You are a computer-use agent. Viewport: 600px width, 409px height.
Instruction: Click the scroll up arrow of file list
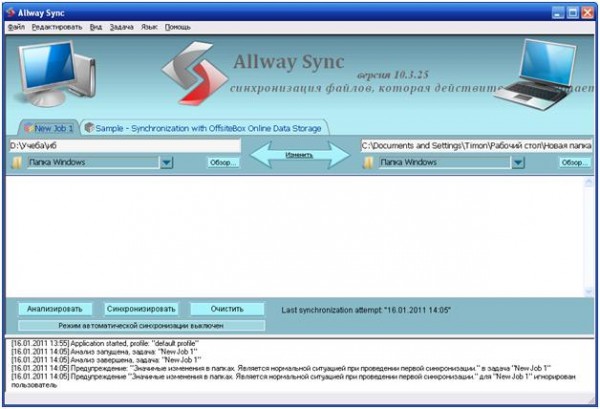(x=589, y=183)
